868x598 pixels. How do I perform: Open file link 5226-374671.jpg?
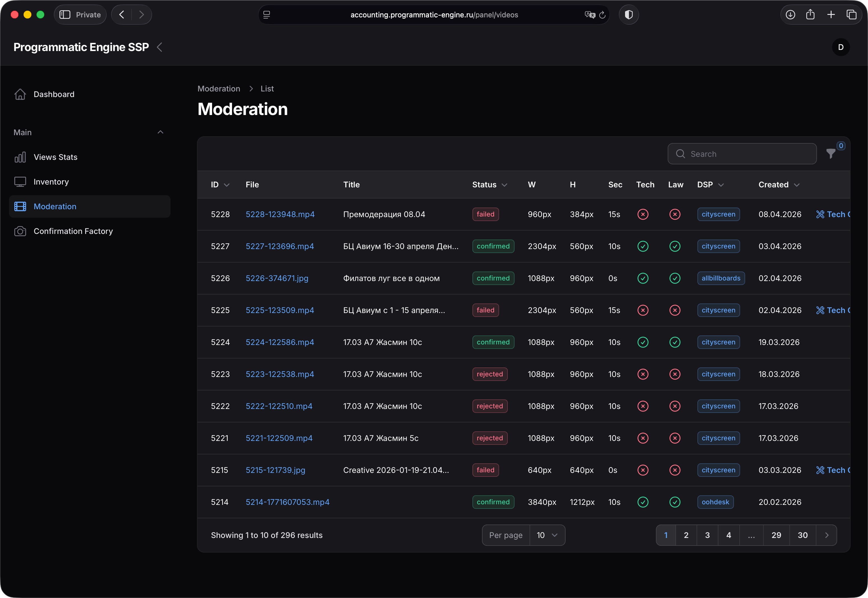(277, 279)
